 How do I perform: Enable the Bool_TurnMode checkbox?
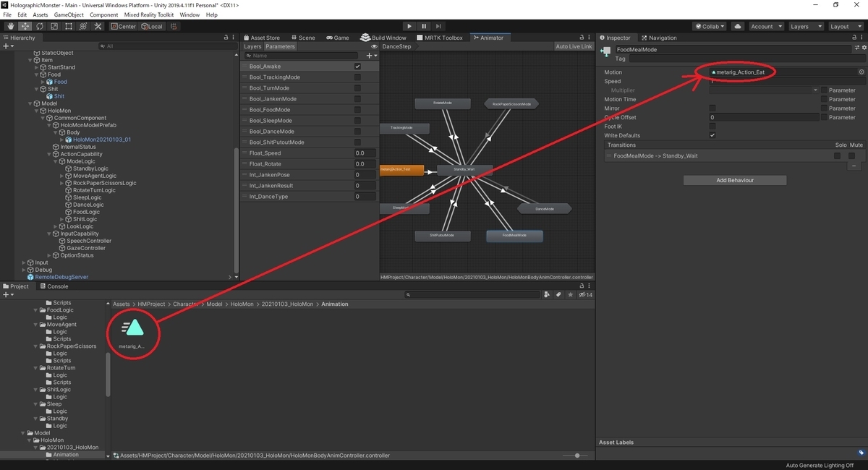click(x=357, y=88)
